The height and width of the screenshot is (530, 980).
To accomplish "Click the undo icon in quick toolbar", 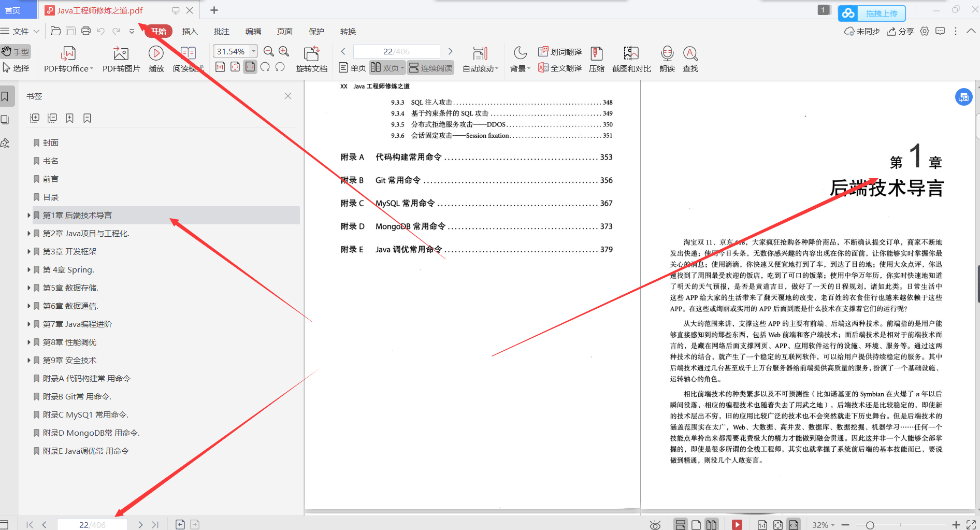I will point(101,31).
